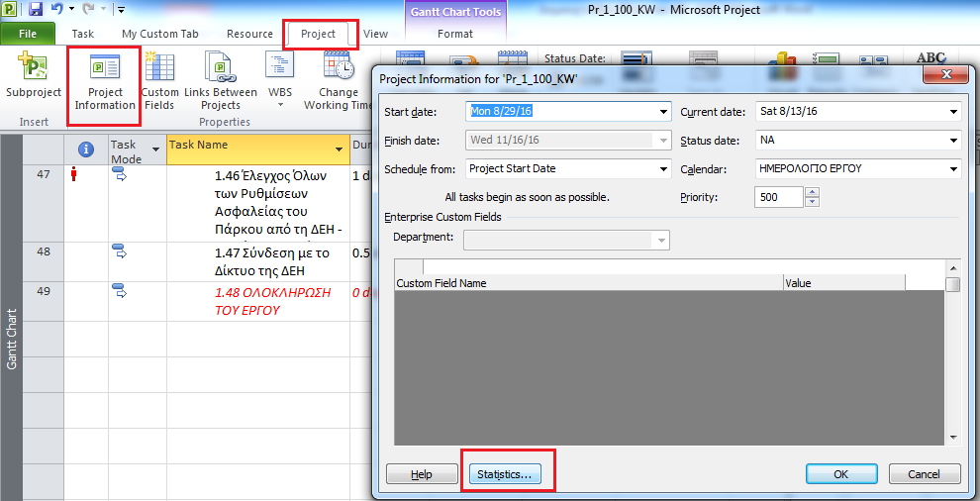The width and height of the screenshot is (980, 501).
Task: Switch to the Task ribbon tab
Action: pos(82,34)
